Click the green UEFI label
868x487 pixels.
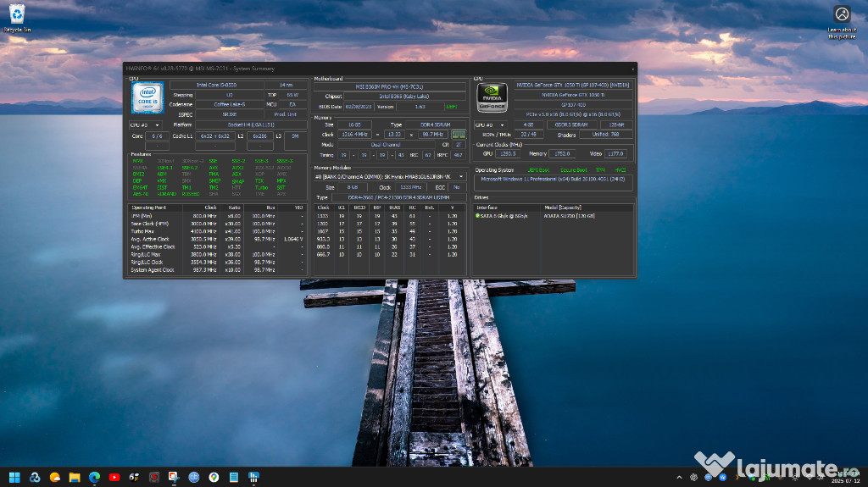coord(452,107)
